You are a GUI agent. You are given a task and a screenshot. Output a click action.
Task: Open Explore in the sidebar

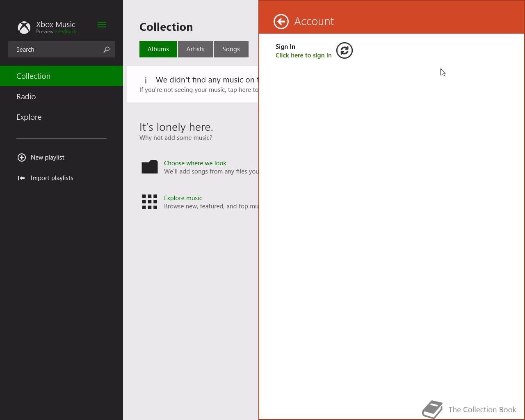(62, 117)
